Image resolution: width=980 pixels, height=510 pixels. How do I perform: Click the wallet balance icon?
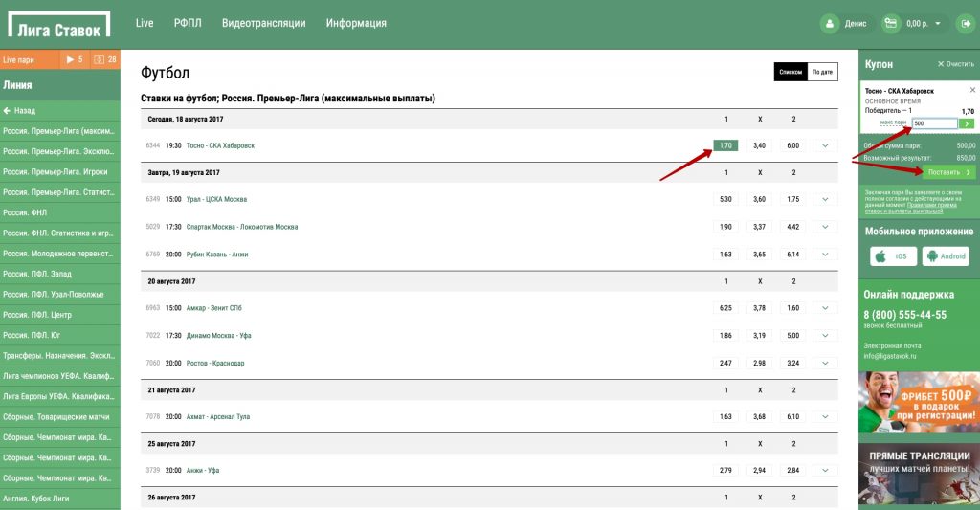tap(891, 24)
